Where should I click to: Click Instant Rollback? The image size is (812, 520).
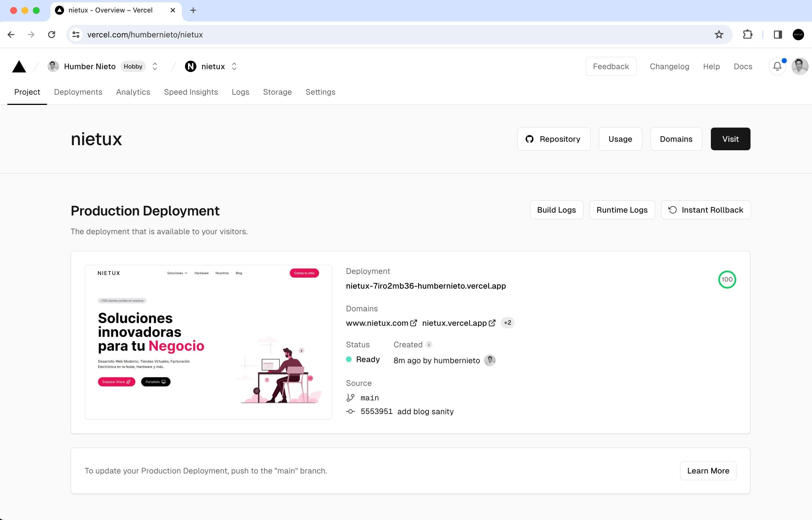706,210
